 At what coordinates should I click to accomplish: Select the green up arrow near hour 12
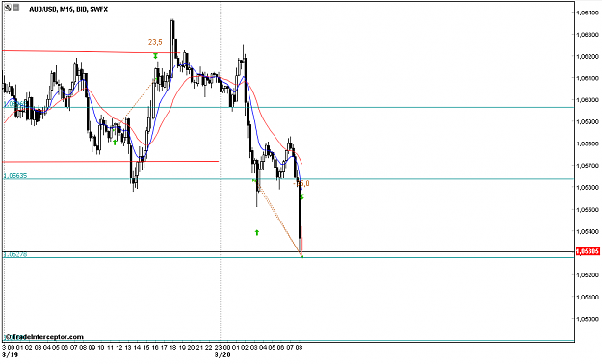115,143
